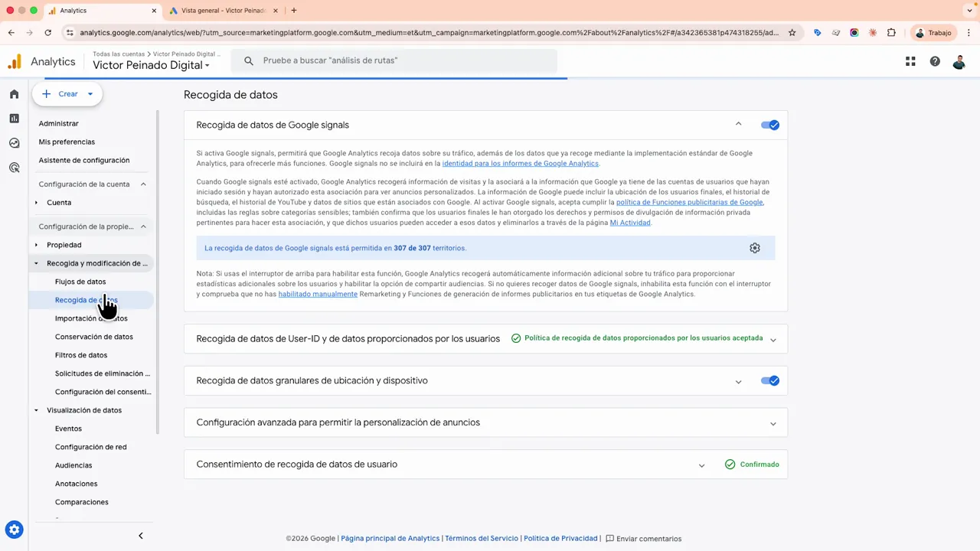This screenshot has width=980, height=551.
Task: Open Chrome three-dot menu
Action: (x=969, y=33)
